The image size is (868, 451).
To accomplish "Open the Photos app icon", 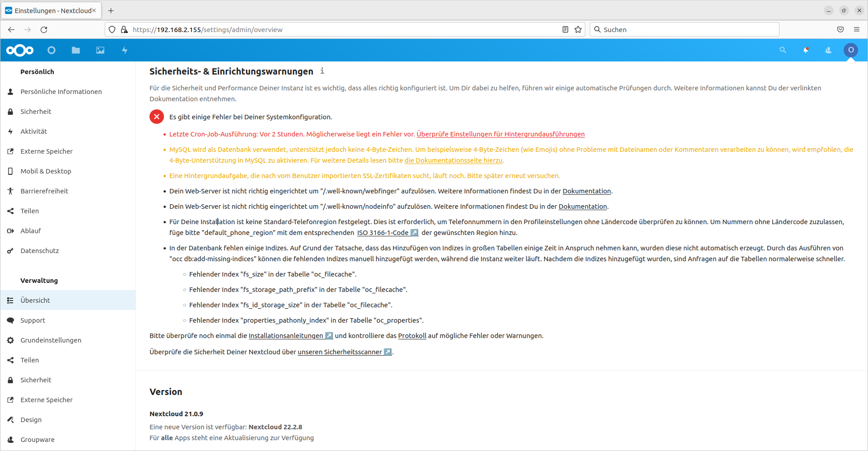I will point(100,50).
